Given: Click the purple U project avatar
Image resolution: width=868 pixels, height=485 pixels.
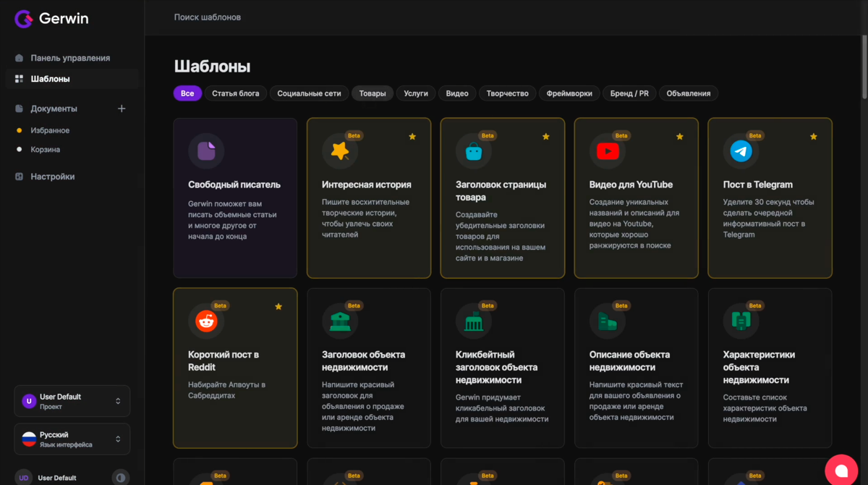Looking at the screenshot, I should [x=29, y=401].
